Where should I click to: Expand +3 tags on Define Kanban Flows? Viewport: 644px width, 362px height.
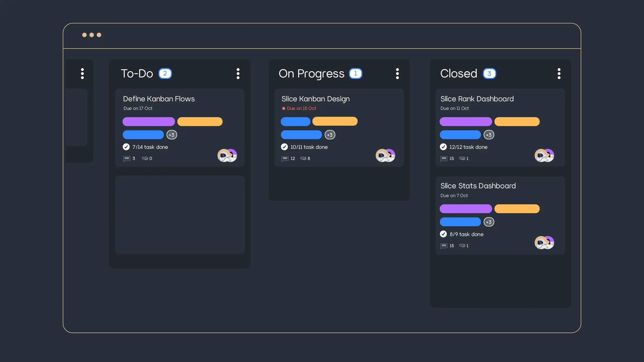[x=172, y=135]
